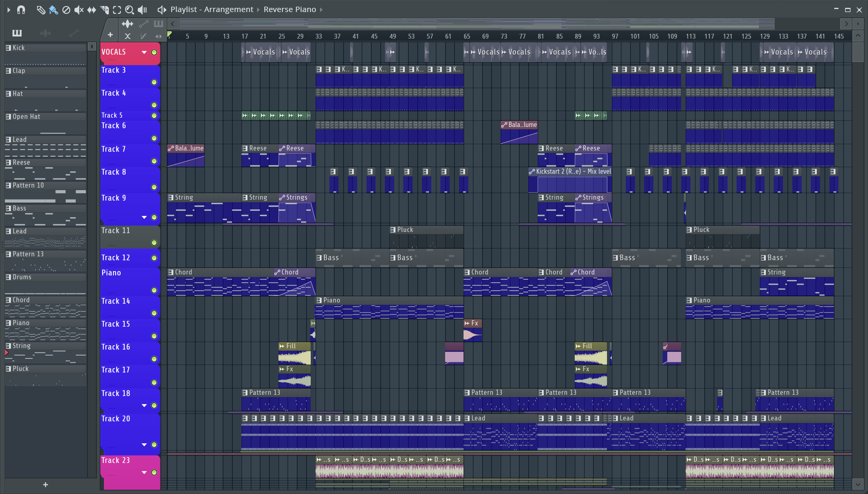Select the Slip tool
This screenshot has height=494, width=868.
(x=92, y=10)
